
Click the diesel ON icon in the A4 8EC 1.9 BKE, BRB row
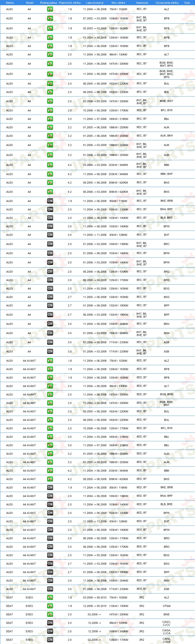click(50, 201)
